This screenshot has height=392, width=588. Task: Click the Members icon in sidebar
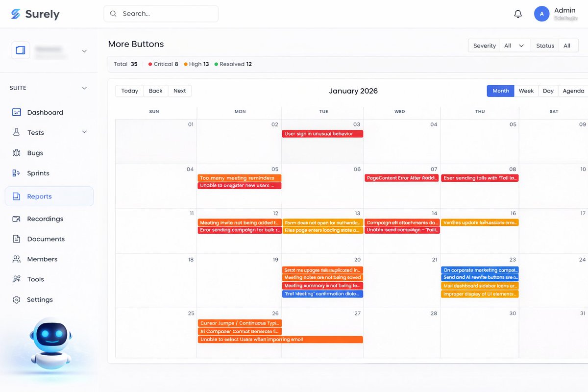pyautogui.click(x=17, y=259)
